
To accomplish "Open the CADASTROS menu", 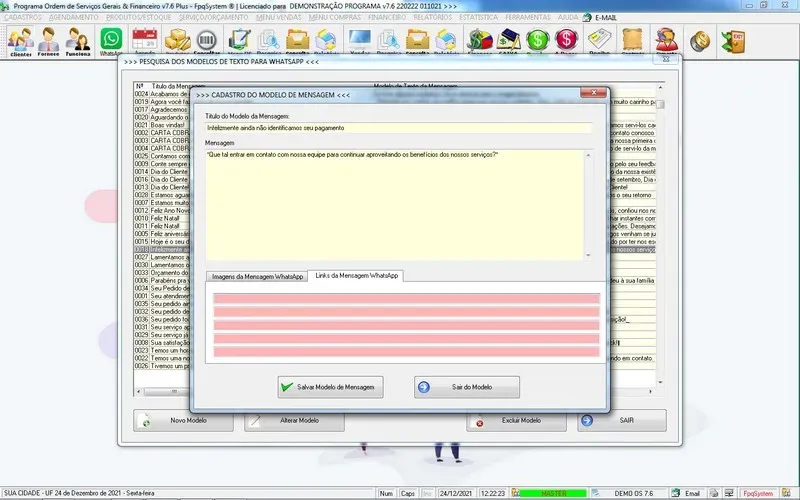I will (x=22, y=18).
